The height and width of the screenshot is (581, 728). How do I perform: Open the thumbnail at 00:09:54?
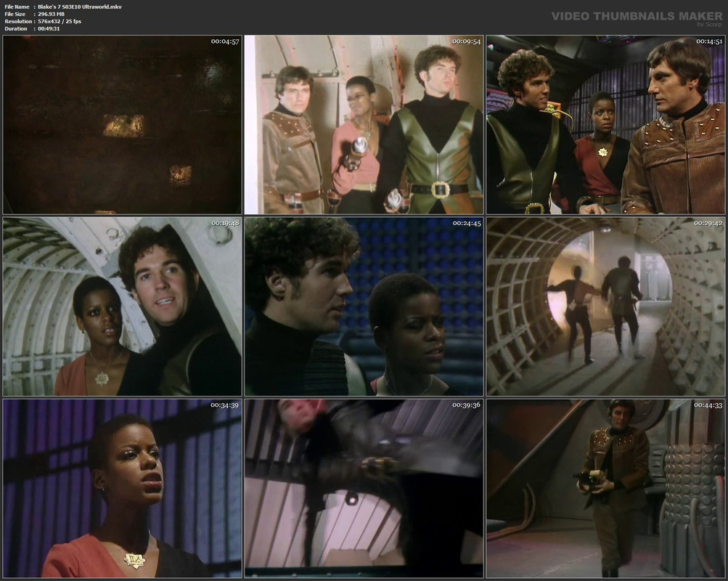(364, 124)
